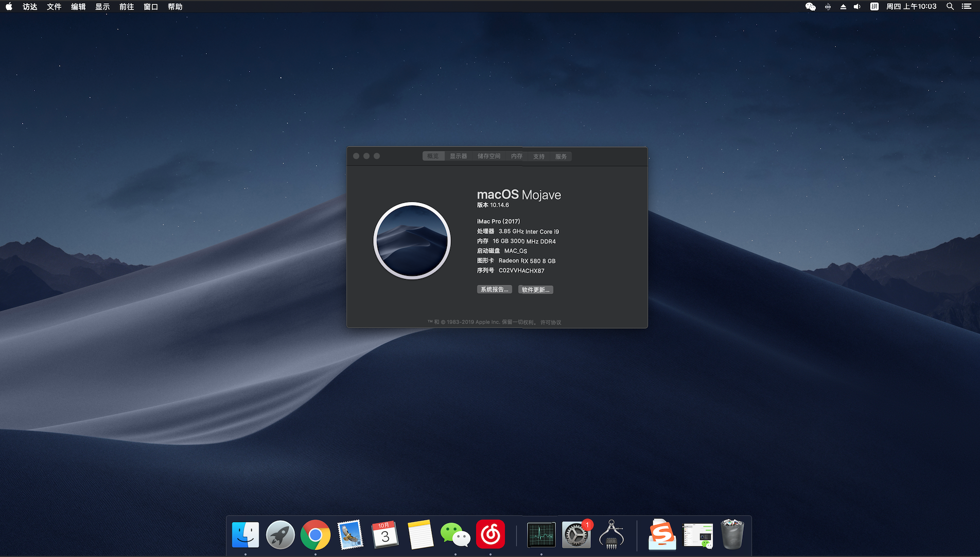This screenshot has height=557, width=980.
Task: Open the volume control menu in menu bar
Action: point(857,7)
